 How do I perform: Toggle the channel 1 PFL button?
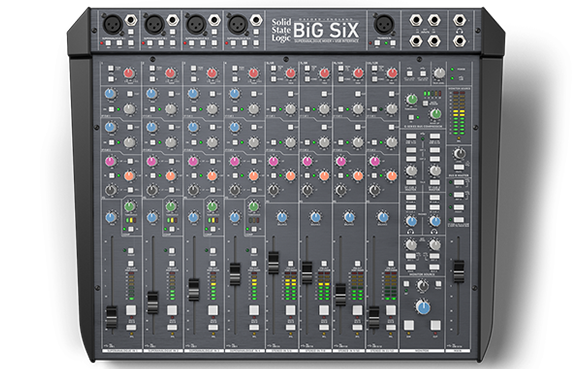131,327
